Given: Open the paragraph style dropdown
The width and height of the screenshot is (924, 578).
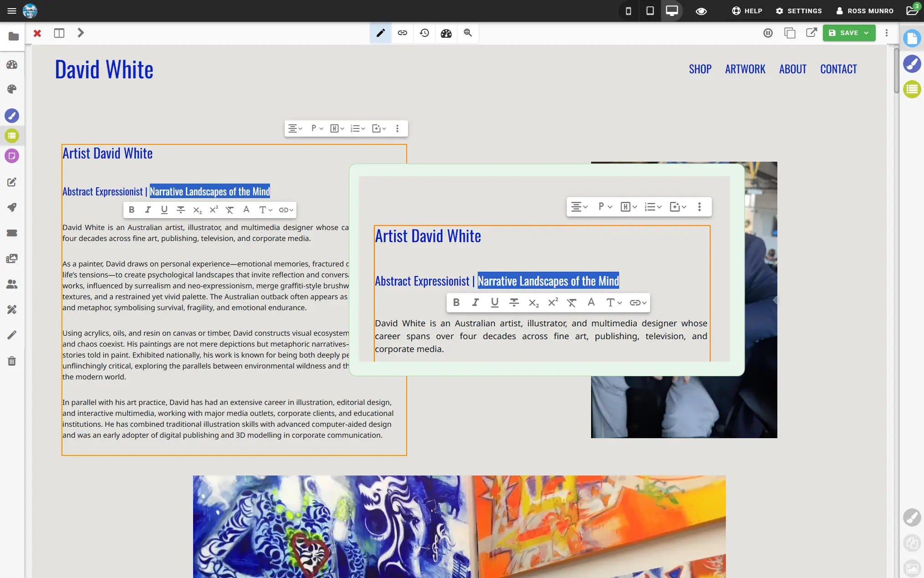Looking at the screenshot, I should [316, 128].
